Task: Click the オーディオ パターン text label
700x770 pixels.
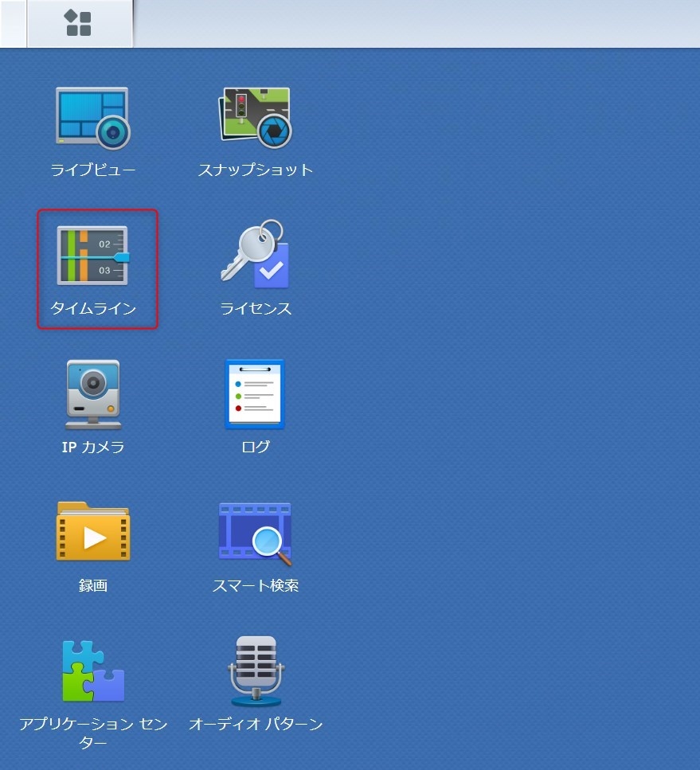Action: click(255, 724)
